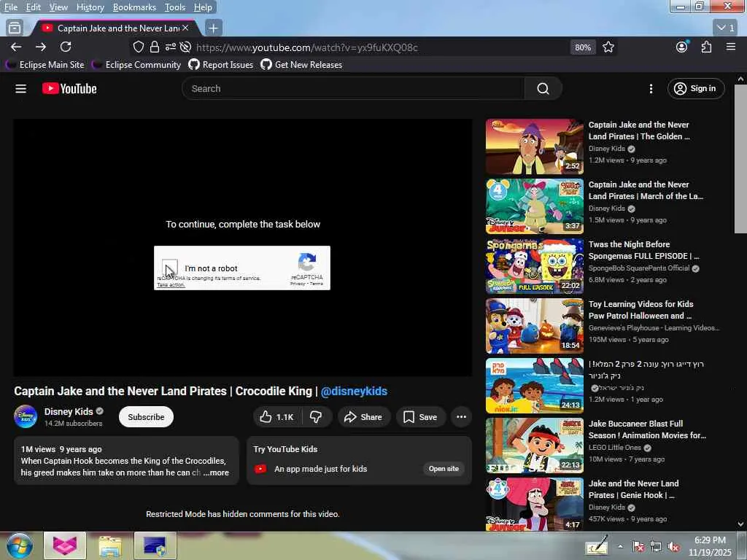747x560 pixels.
Task: Dislike the video with thumbs down
Action: click(x=316, y=416)
